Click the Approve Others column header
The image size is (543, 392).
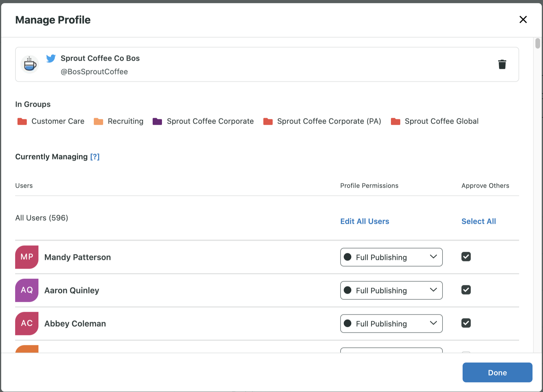click(x=485, y=186)
